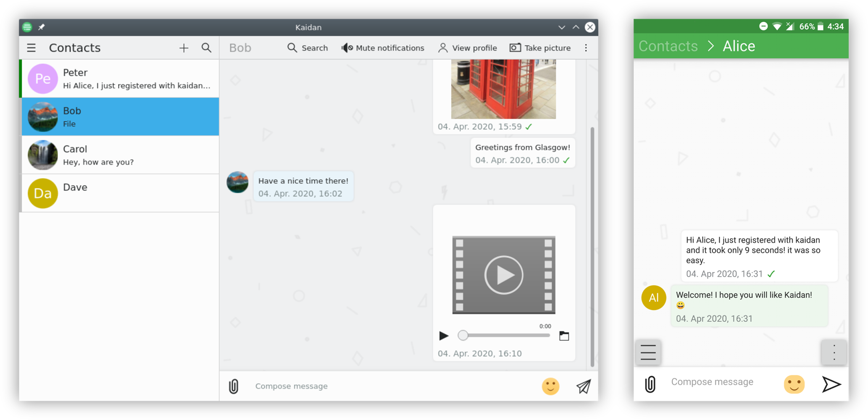This screenshot has width=868, height=420.
Task: Take picture from the chat toolbar
Action: tap(540, 48)
